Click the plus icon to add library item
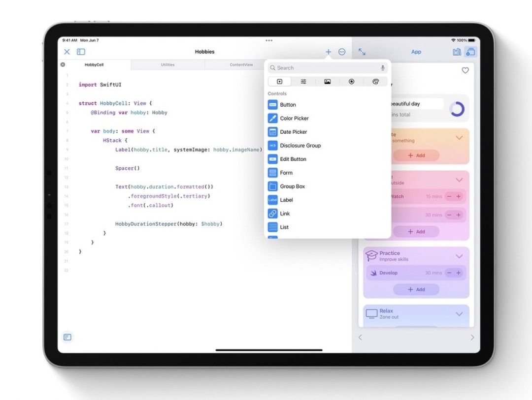This screenshot has height=400, width=532. point(328,52)
